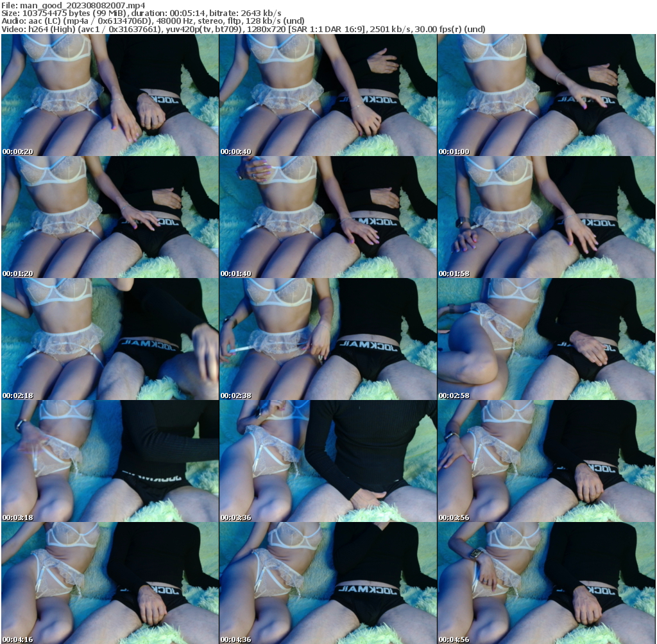Open the thumbnail at timestamp 00:01:58
The image size is (657, 644).
tap(545, 215)
